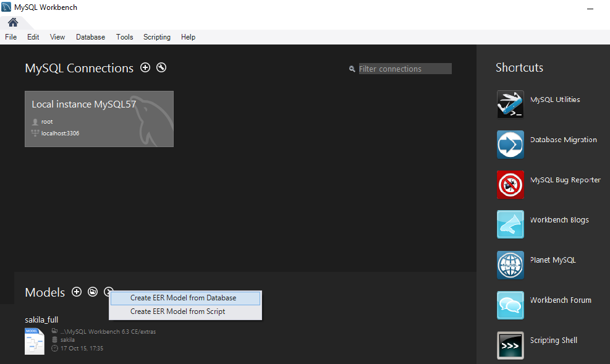The width and height of the screenshot is (610, 364).
Task: Open the sakila_full model file icon
Action: point(35,342)
